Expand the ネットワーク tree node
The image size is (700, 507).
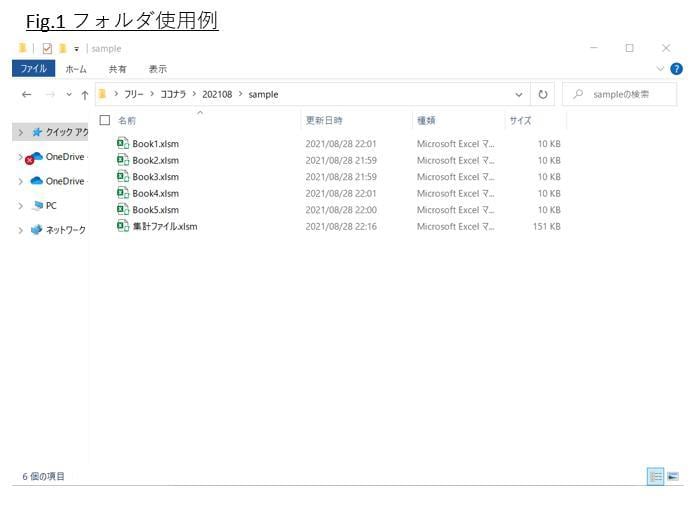(21, 230)
